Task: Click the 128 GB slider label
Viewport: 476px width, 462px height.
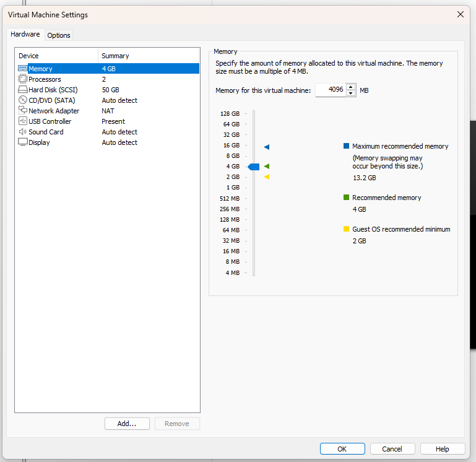Action: coord(230,113)
